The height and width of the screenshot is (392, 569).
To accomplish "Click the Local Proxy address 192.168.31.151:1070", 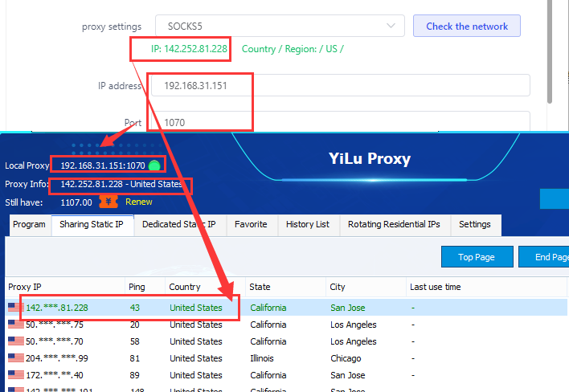I will tap(103, 165).
